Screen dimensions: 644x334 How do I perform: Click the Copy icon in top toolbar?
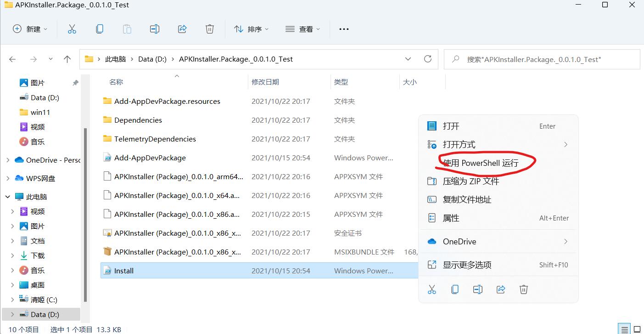(x=100, y=29)
